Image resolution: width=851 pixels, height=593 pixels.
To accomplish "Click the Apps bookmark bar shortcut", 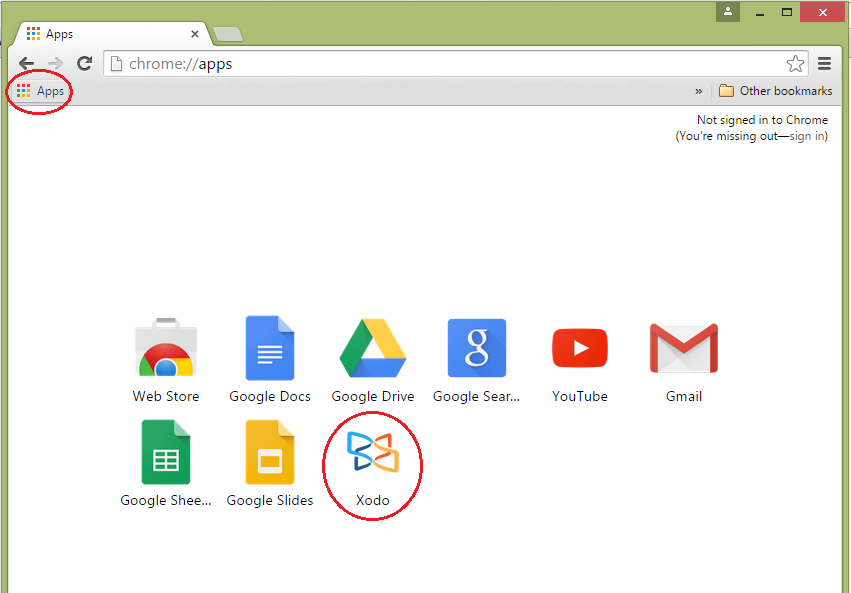I will click(41, 91).
